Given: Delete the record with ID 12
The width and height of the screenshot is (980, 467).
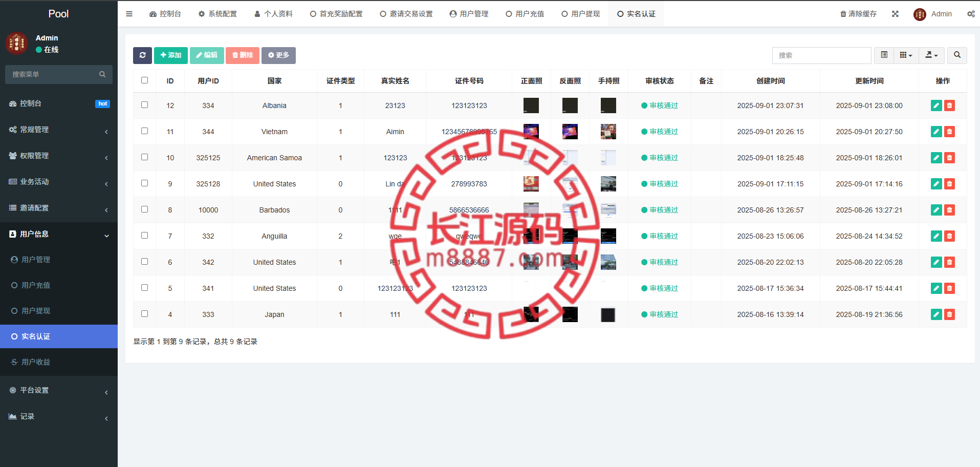Looking at the screenshot, I should pos(949,105).
